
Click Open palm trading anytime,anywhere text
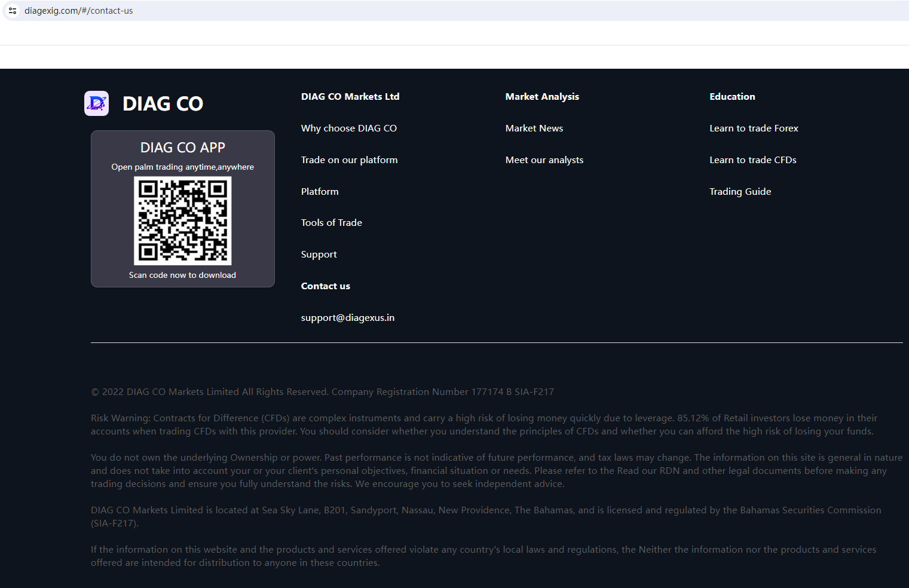pyautogui.click(x=182, y=167)
